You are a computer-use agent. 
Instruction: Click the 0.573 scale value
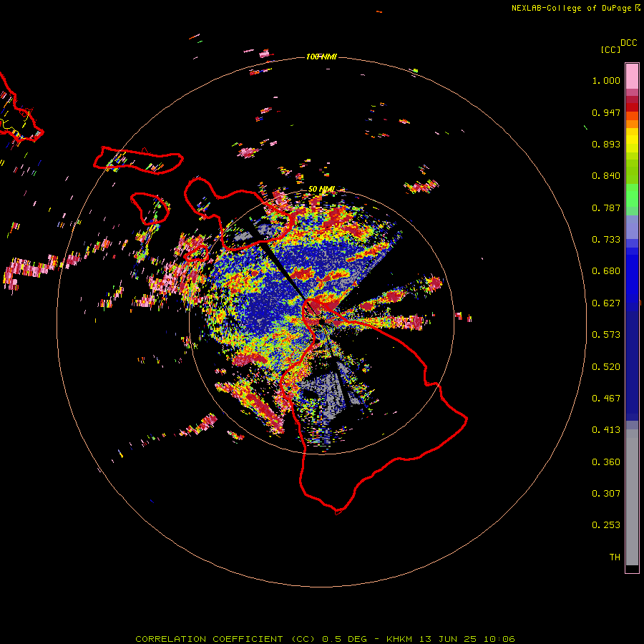pos(606,335)
